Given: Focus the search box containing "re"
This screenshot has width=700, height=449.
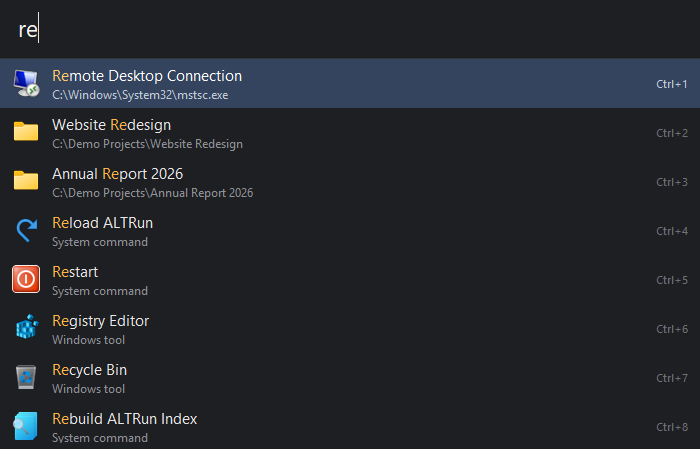Looking at the screenshot, I should click(350, 29).
